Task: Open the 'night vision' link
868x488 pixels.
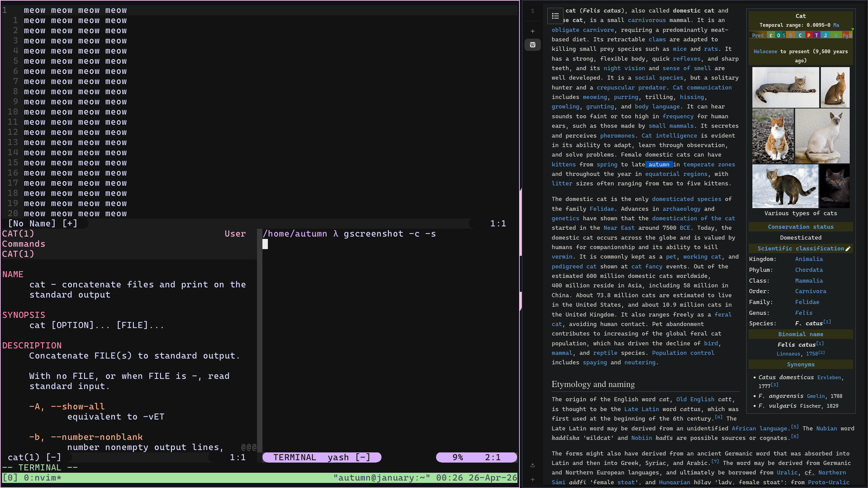Action: point(624,68)
